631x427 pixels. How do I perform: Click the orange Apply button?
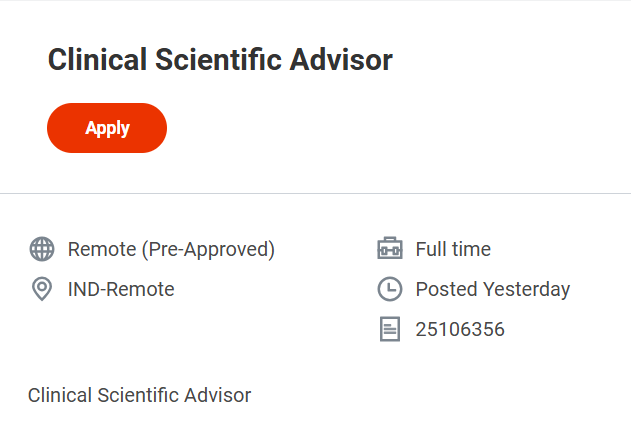pos(107,128)
